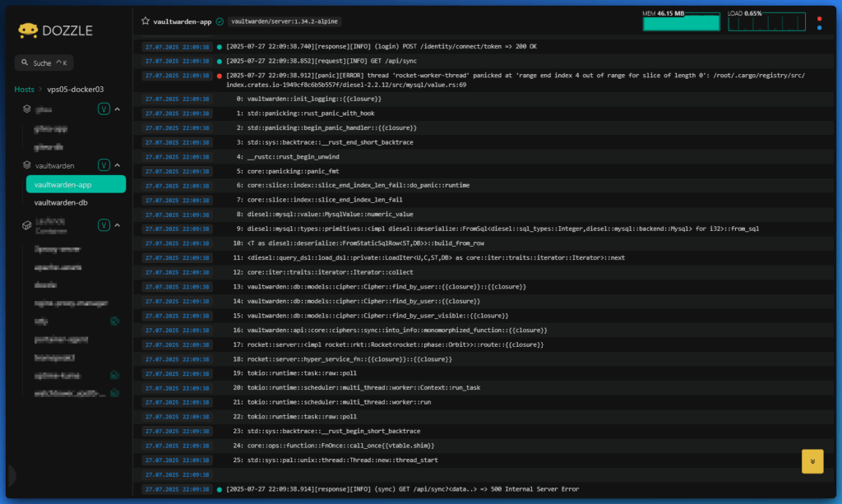Select frame 3 __rust_end_short_backtrace line
The width and height of the screenshot is (842, 504).
point(325,142)
